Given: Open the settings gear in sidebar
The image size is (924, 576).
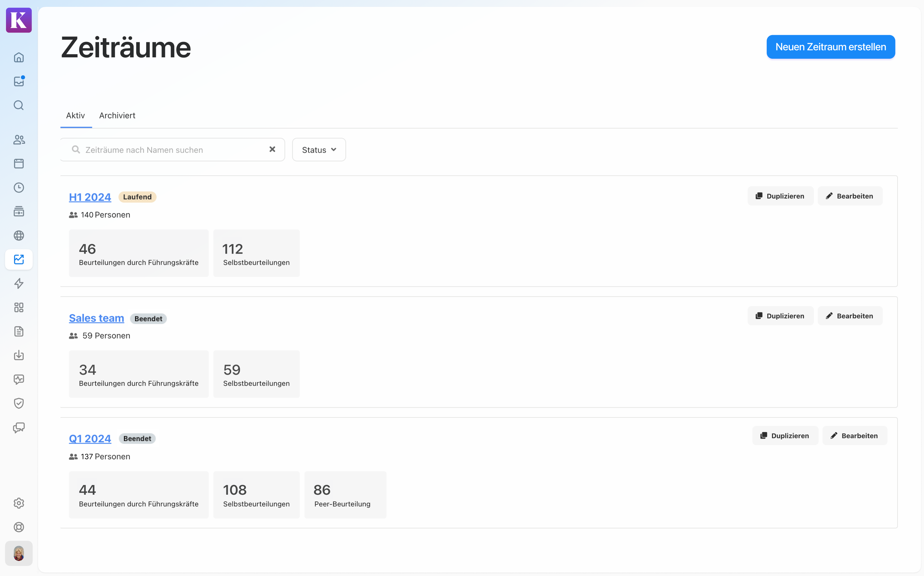Looking at the screenshot, I should coord(19,503).
